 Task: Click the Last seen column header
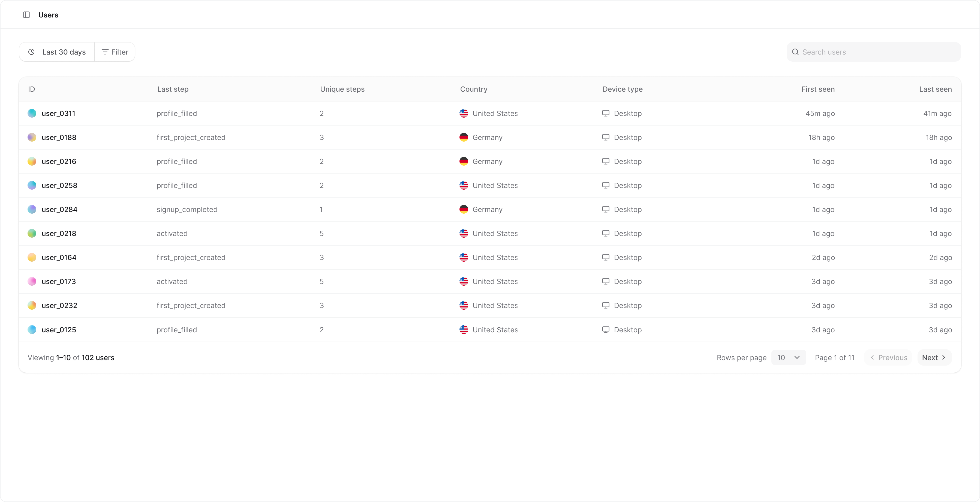point(936,89)
